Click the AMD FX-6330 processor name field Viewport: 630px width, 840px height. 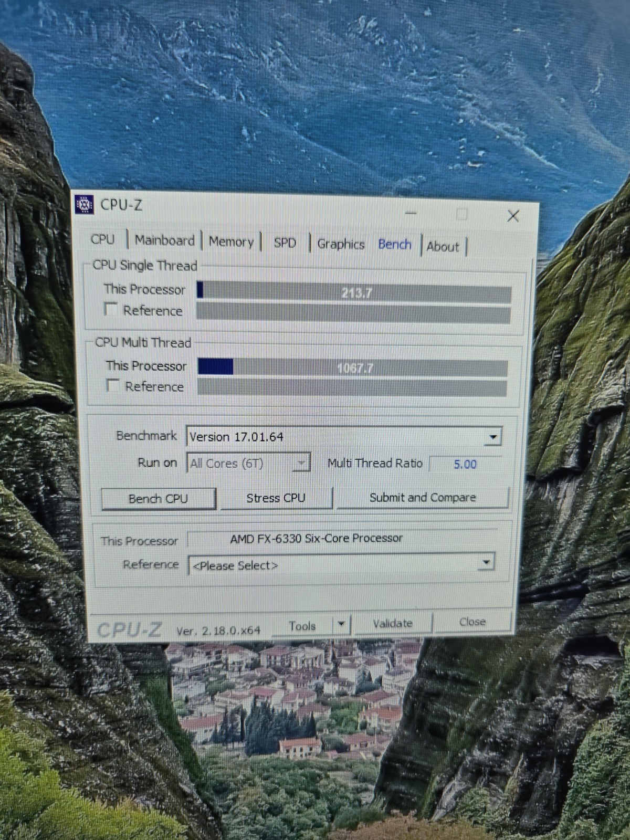pos(342,539)
